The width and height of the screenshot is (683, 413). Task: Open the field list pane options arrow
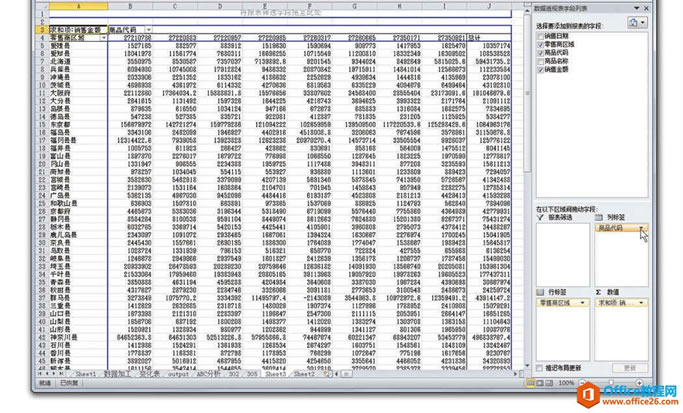(637, 8)
